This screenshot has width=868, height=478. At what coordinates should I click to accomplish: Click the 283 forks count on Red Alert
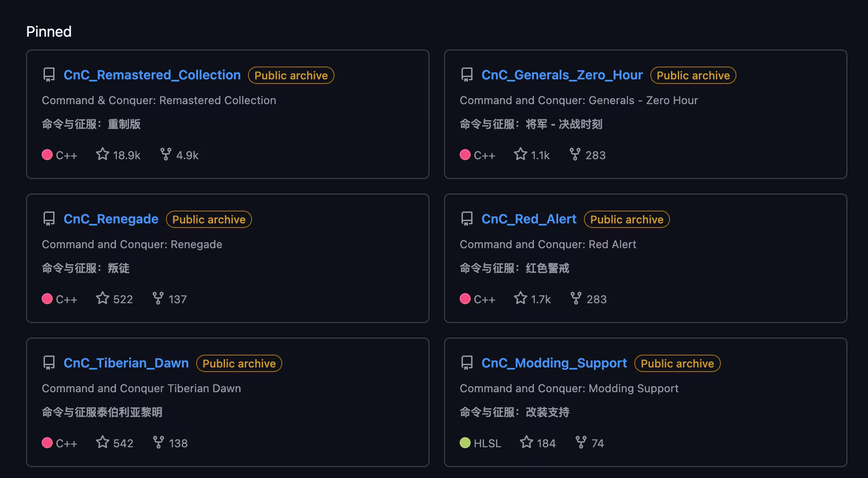[596, 300]
